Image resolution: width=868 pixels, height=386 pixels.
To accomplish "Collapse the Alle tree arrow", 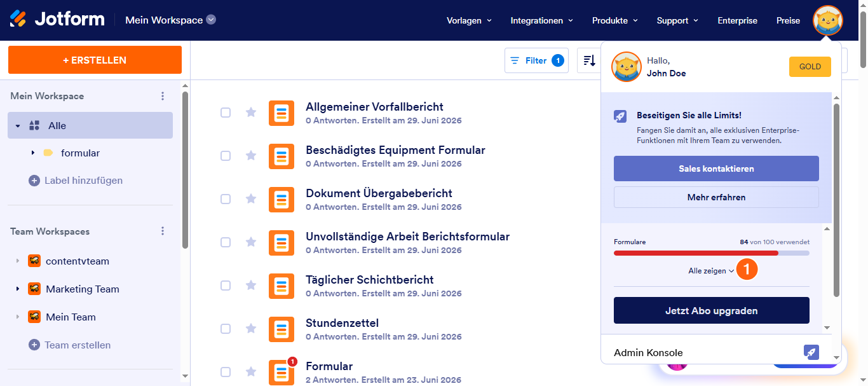I will [x=18, y=126].
